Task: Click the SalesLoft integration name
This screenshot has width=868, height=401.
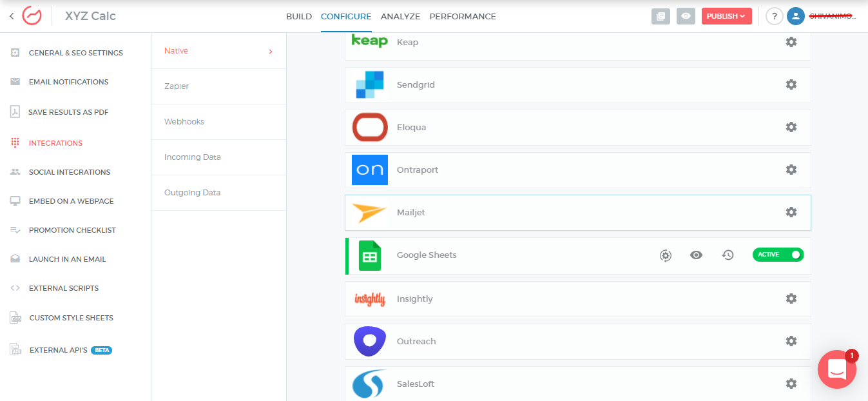Action: pyautogui.click(x=416, y=384)
